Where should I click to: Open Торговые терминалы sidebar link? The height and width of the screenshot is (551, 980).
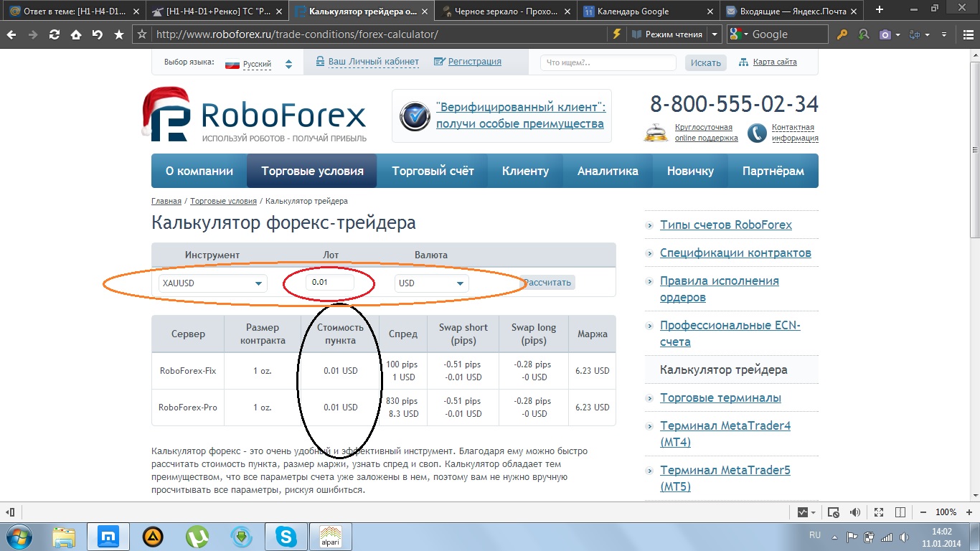click(x=720, y=397)
